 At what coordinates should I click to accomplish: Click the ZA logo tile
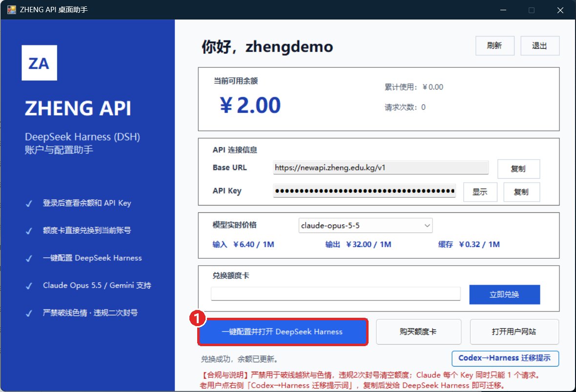(x=40, y=63)
